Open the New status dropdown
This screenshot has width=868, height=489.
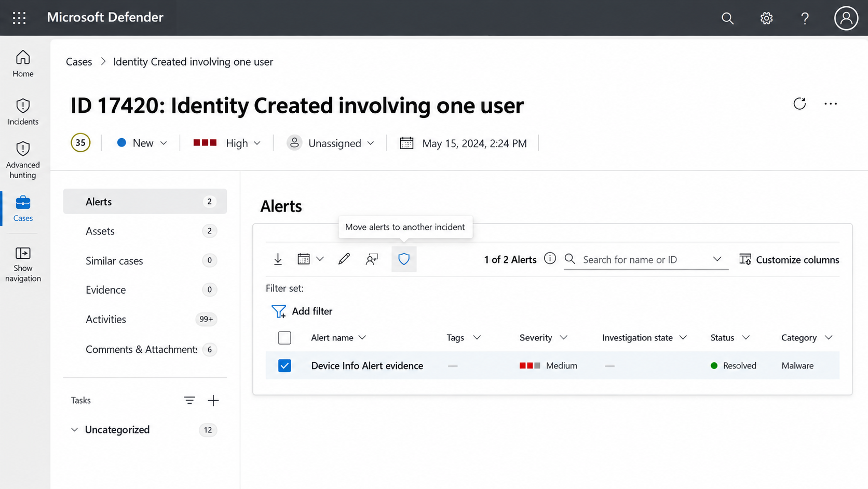pyautogui.click(x=142, y=143)
